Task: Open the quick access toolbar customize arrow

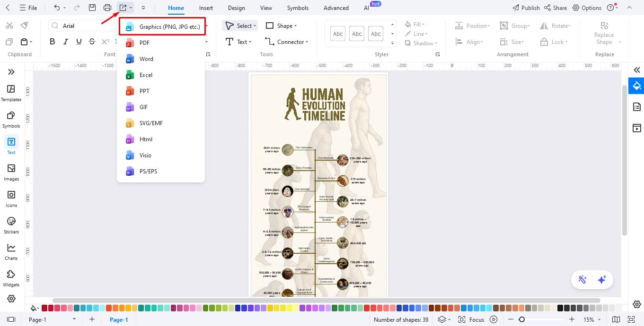Action: (x=143, y=8)
